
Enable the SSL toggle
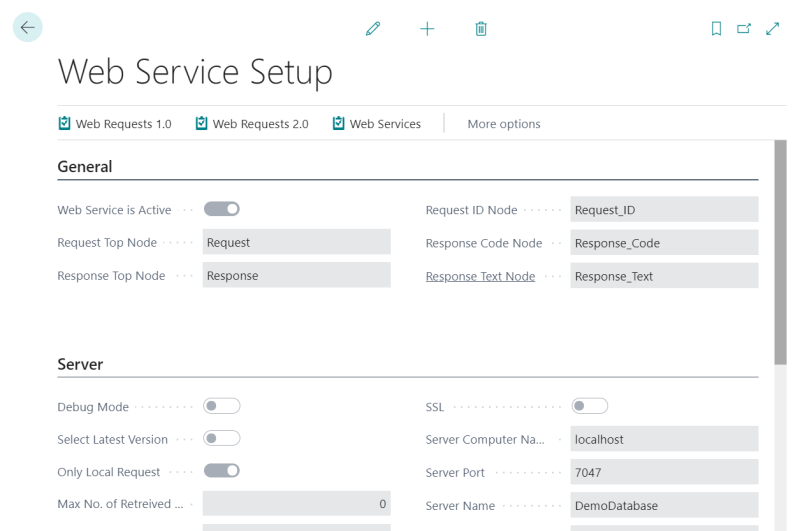(x=590, y=407)
